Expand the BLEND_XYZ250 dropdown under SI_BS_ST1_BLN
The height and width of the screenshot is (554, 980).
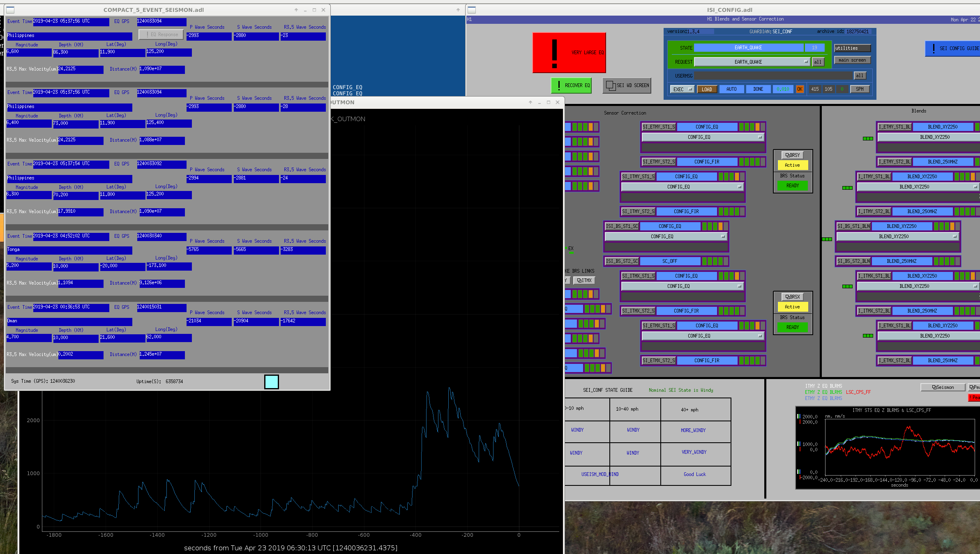pos(897,237)
